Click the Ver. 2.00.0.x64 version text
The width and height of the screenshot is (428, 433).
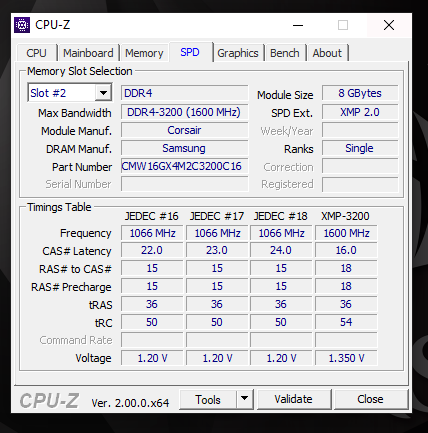tap(130, 403)
